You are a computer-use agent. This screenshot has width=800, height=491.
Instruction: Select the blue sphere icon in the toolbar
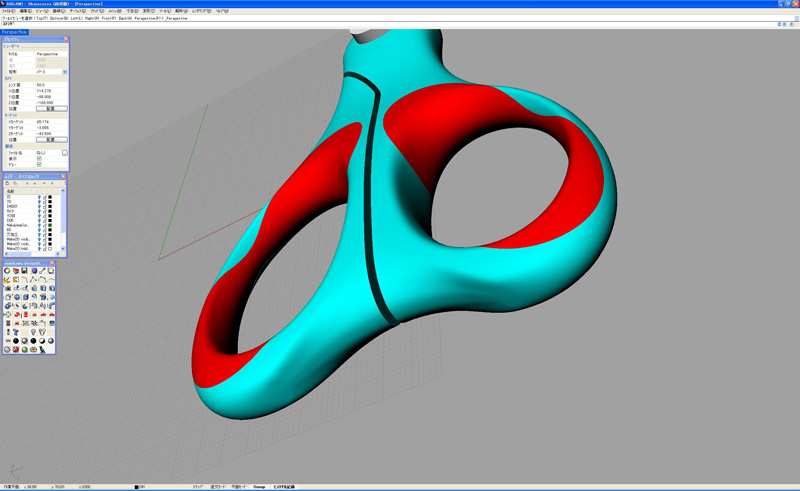(33, 271)
